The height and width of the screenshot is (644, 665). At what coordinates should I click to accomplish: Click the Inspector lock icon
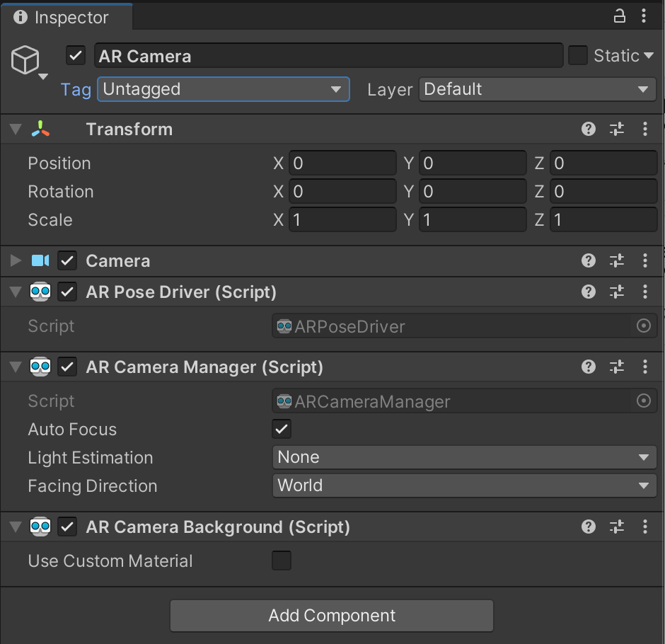(619, 16)
